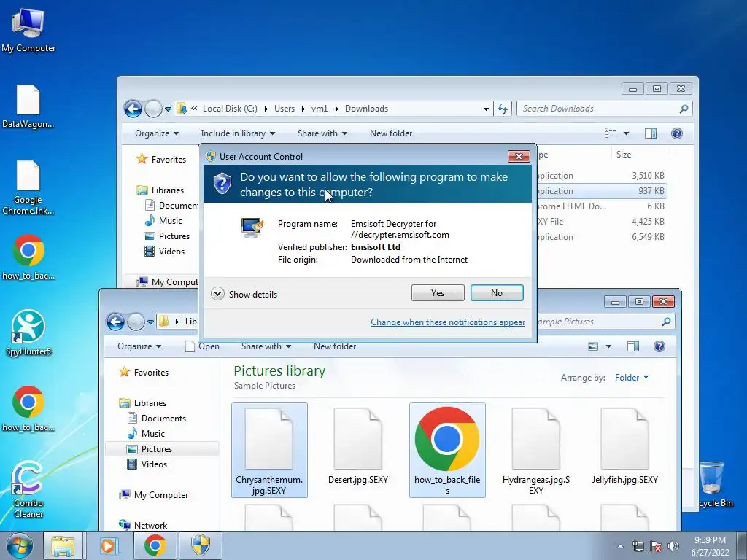Open the Action Center flag tray icon
Viewport: 747px width, 560px height.
click(x=656, y=546)
